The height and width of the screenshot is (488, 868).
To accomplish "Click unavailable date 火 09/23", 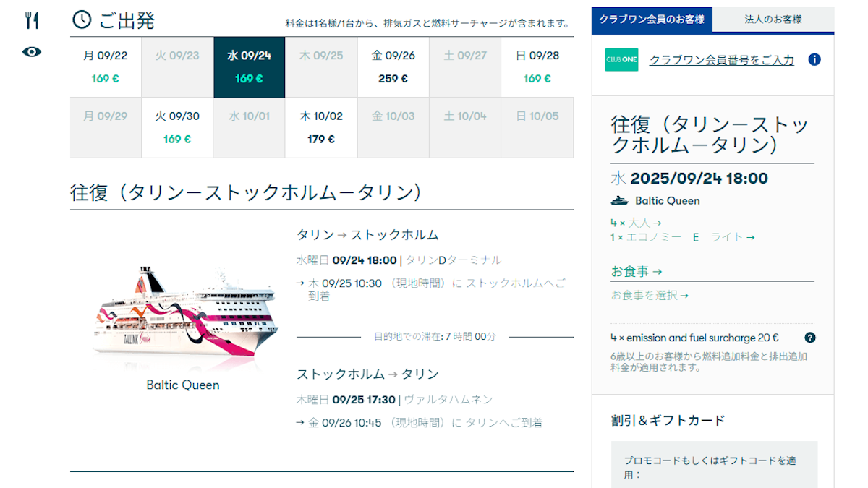I will pyautogui.click(x=177, y=67).
